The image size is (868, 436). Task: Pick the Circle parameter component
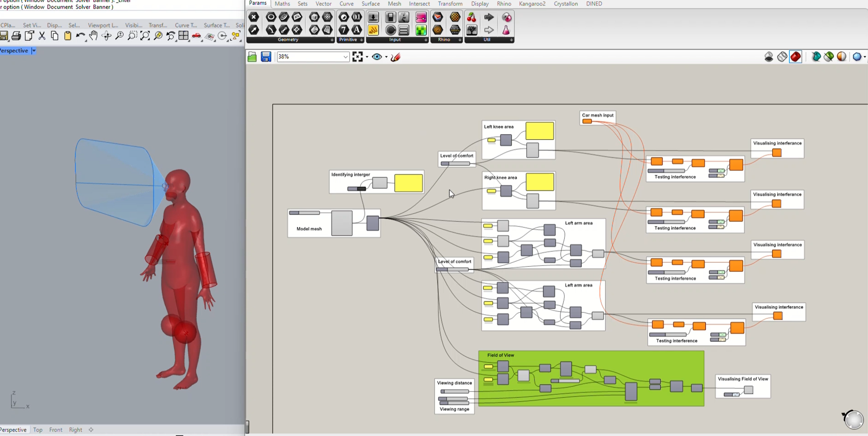tap(271, 17)
